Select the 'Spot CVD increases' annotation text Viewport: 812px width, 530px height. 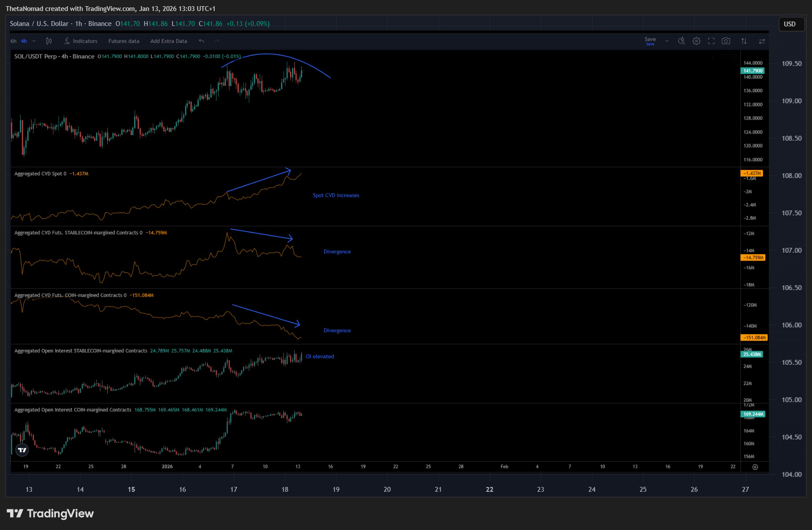click(336, 195)
